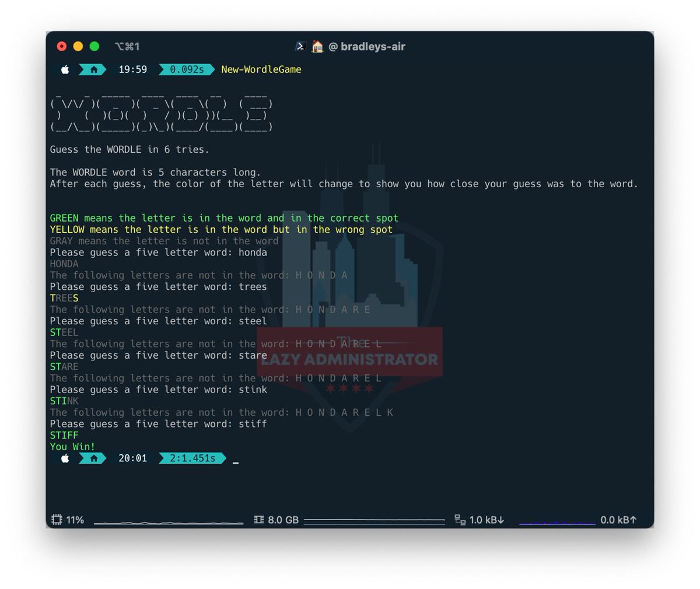Click the 'GRAY means' legend line
The height and width of the screenshot is (589, 700).
click(x=164, y=241)
